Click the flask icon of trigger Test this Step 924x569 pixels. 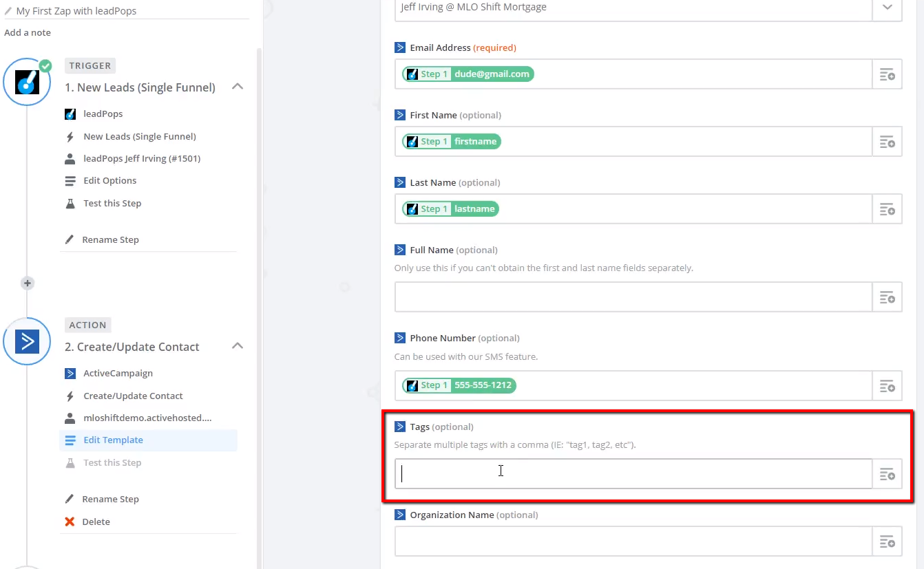[x=70, y=203]
